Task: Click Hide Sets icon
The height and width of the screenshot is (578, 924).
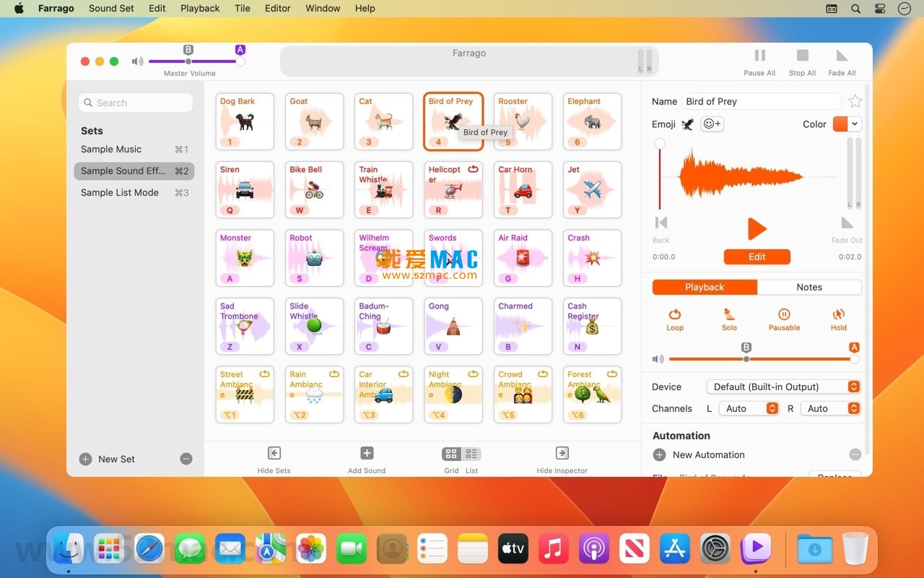Action: pos(274,453)
